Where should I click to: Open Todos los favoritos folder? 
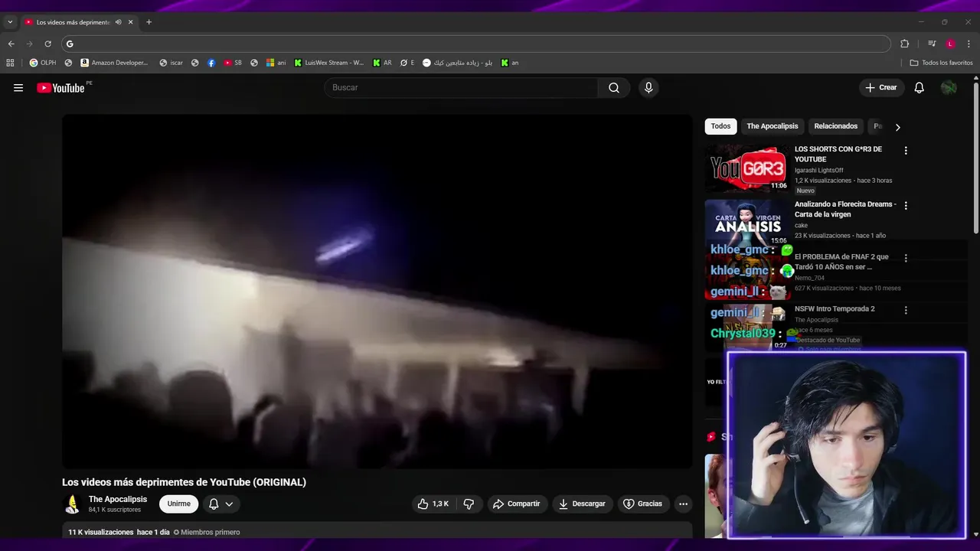[941, 63]
